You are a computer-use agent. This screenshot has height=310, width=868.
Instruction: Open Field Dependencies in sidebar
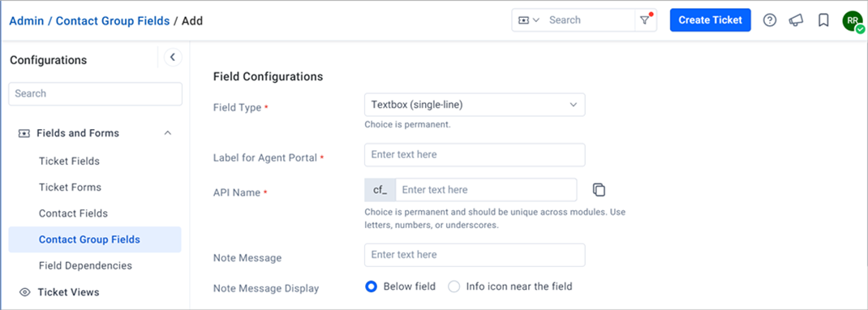[85, 265]
